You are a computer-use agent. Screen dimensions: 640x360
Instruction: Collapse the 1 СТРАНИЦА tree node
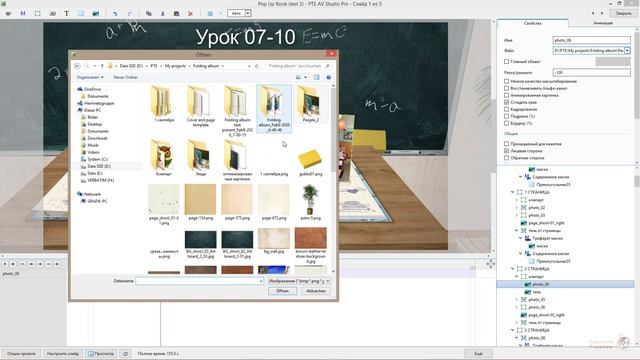pyautogui.click(x=513, y=192)
